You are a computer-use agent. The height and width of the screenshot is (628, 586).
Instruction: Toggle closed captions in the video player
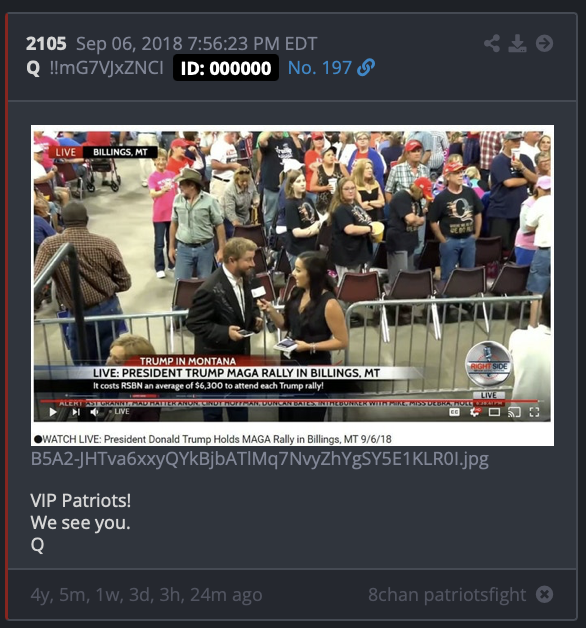tap(454, 412)
